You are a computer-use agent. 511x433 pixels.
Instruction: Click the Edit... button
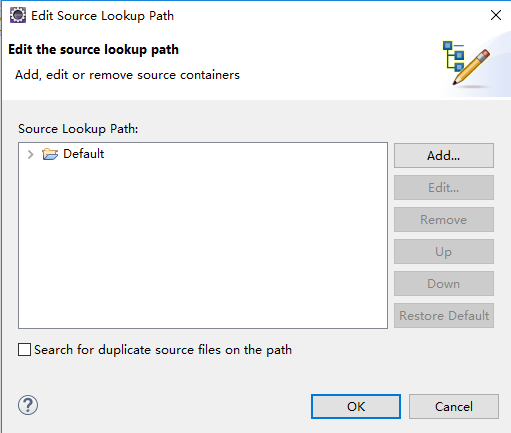coord(444,187)
